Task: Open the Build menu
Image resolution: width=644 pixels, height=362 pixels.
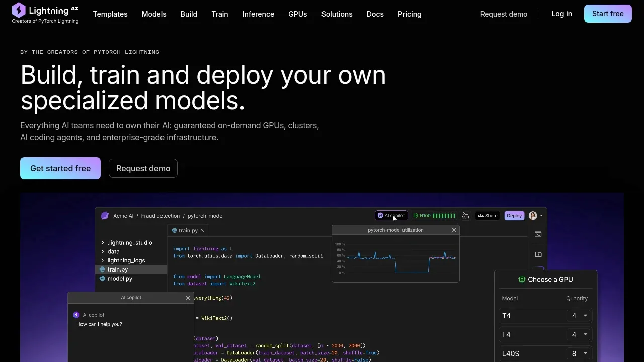Action: (189, 14)
